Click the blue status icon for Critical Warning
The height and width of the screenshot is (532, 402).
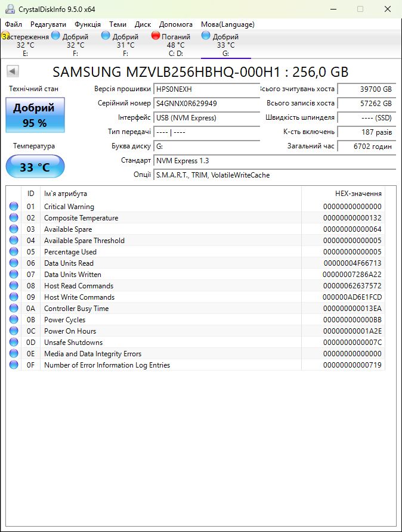(x=14, y=206)
